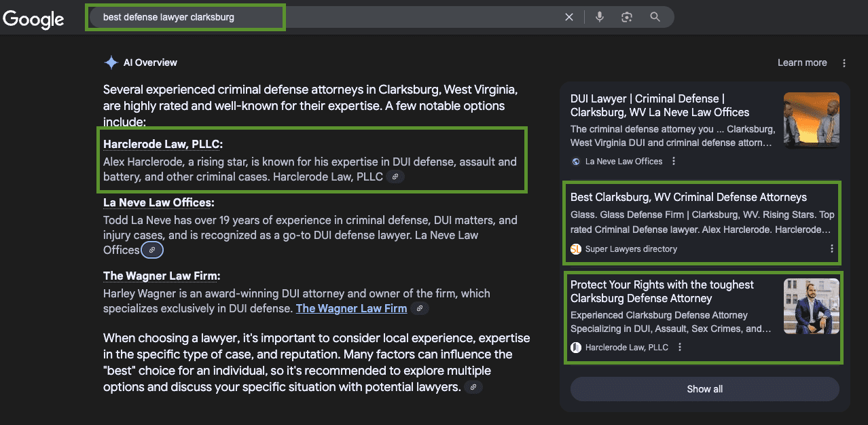Open DUI Lawyer Criminal Defense card title
868x425 pixels.
[x=660, y=105]
